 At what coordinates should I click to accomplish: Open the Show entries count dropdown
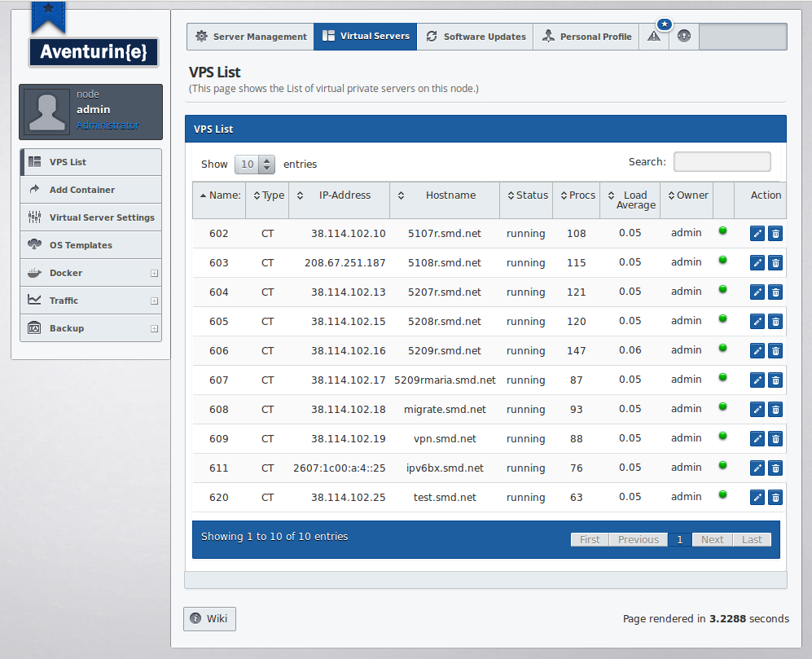254,165
